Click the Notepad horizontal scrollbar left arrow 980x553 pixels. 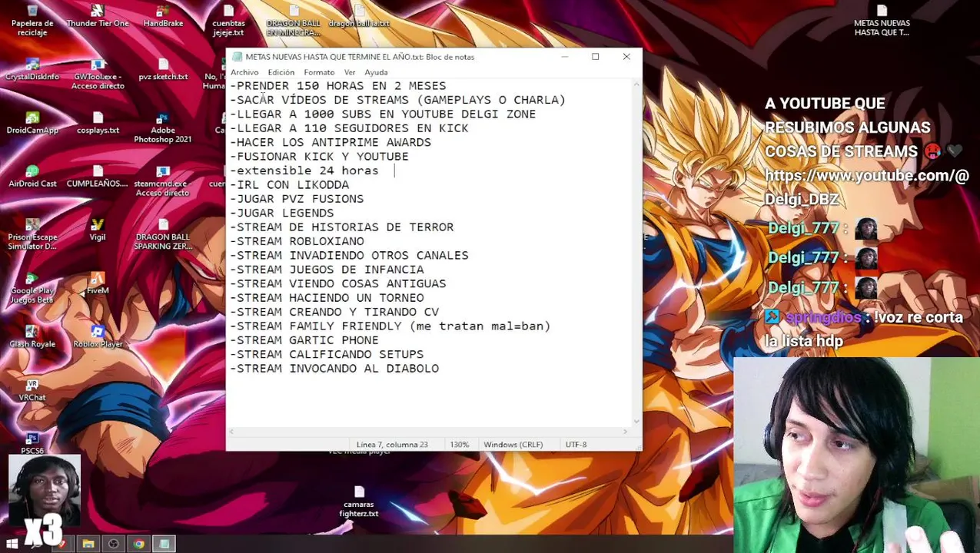pos(231,432)
